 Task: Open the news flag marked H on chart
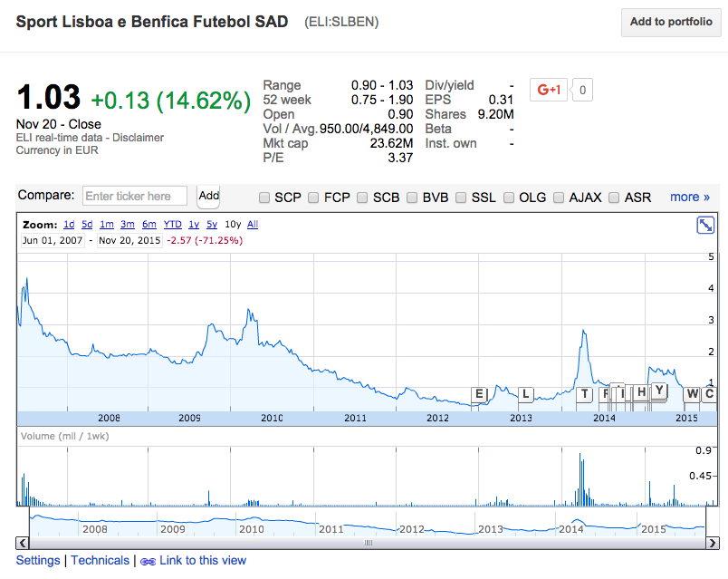coord(641,392)
